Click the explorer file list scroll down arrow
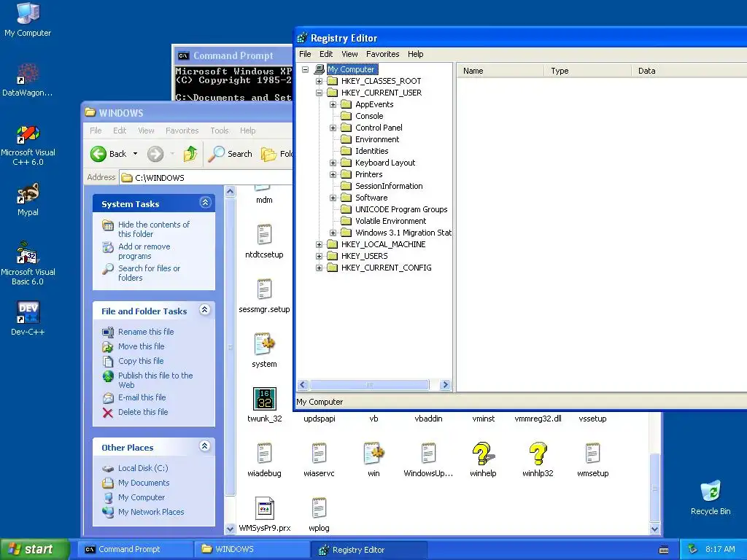The width and height of the screenshot is (747, 560). coord(654,529)
